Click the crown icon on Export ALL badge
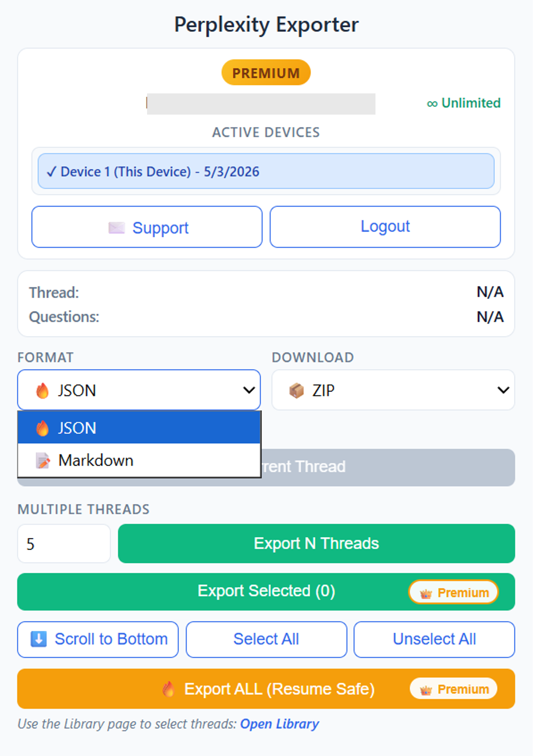Screen dimensions: 533x756 pos(426,690)
